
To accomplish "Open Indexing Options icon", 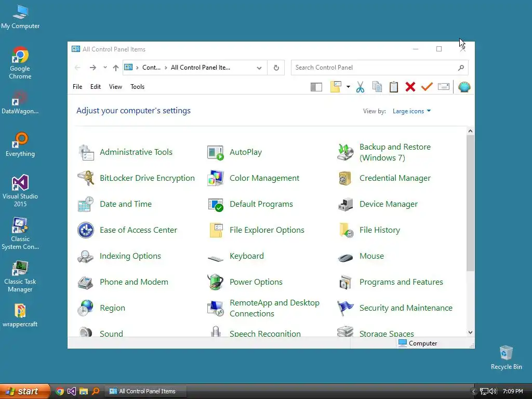I will tap(86, 256).
